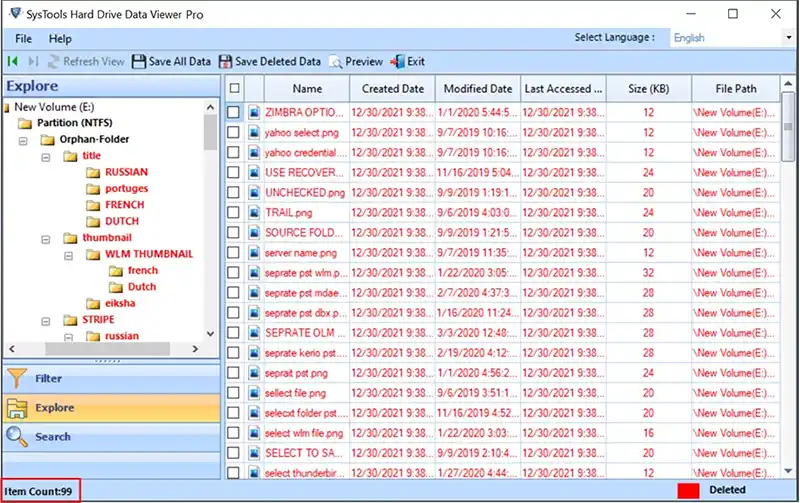Open the Select Language dropdown

[x=788, y=38]
